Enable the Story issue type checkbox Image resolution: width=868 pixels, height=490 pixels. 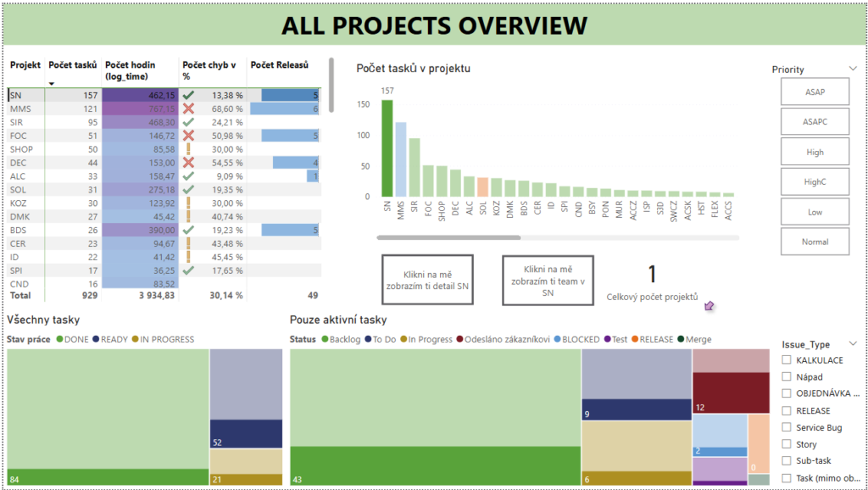[x=785, y=444]
